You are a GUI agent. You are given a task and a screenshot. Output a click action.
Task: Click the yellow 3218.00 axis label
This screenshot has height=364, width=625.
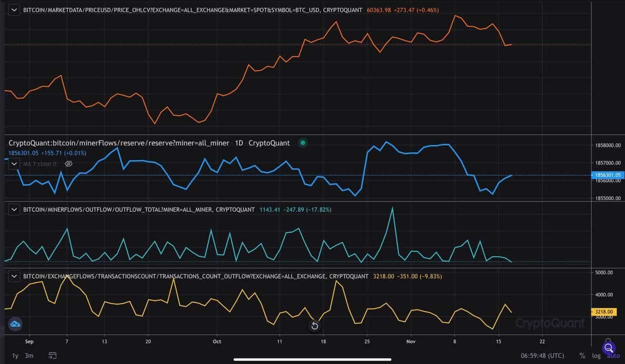pyautogui.click(x=605, y=311)
